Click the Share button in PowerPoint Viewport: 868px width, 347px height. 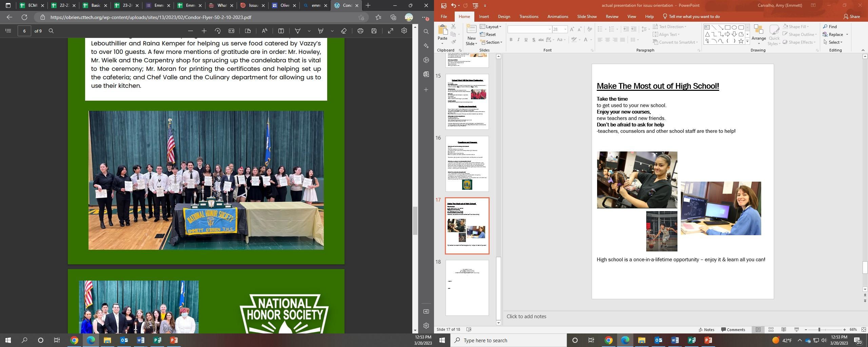click(x=852, y=17)
